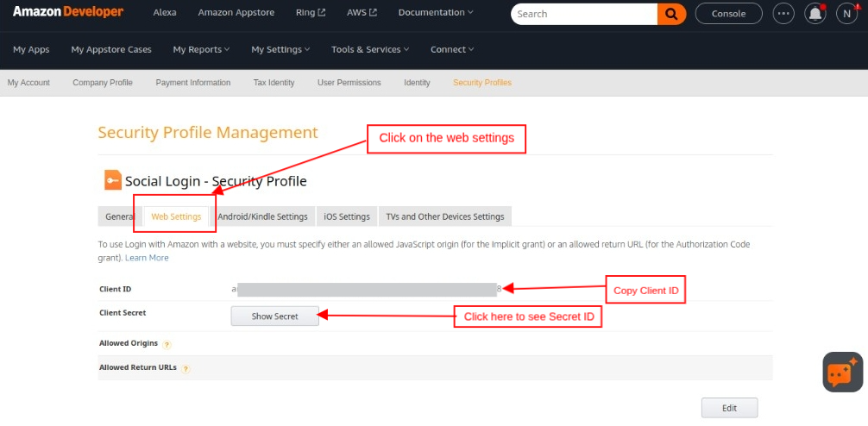Click the orange key security profile icon
Viewport: 868px width, 426px height.
pyautogui.click(x=113, y=180)
